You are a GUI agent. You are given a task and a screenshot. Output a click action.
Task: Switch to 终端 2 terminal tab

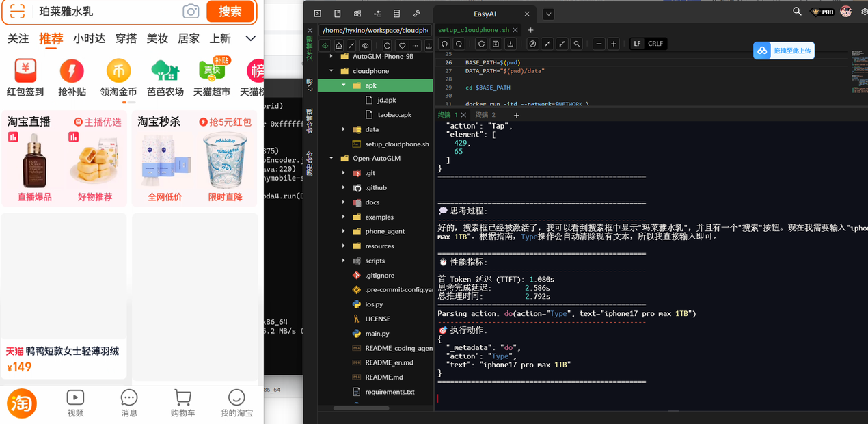tap(486, 115)
